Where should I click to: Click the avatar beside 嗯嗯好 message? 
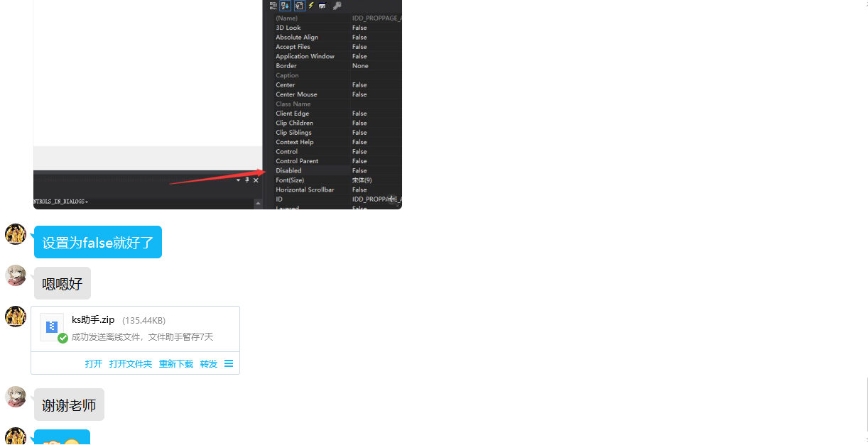click(16, 275)
